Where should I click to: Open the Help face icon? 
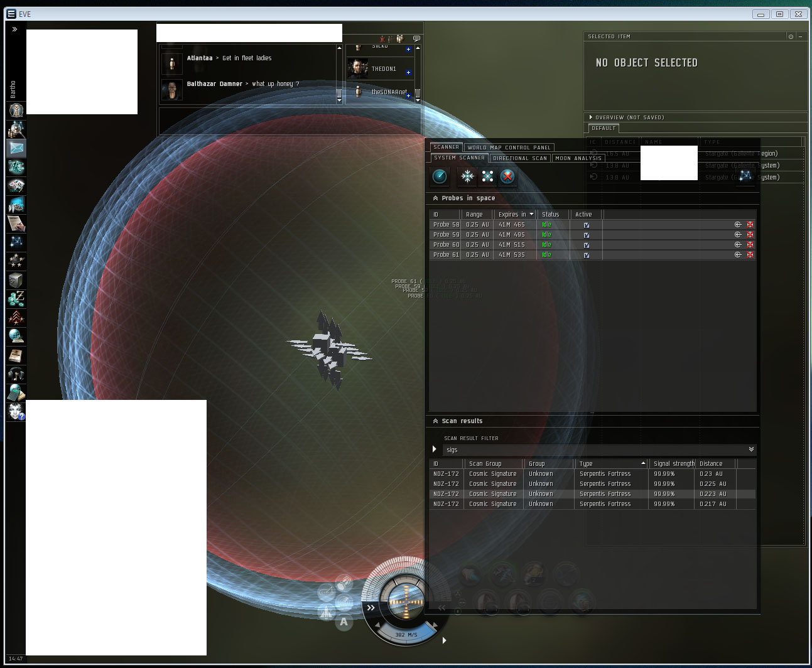click(x=16, y=412)
